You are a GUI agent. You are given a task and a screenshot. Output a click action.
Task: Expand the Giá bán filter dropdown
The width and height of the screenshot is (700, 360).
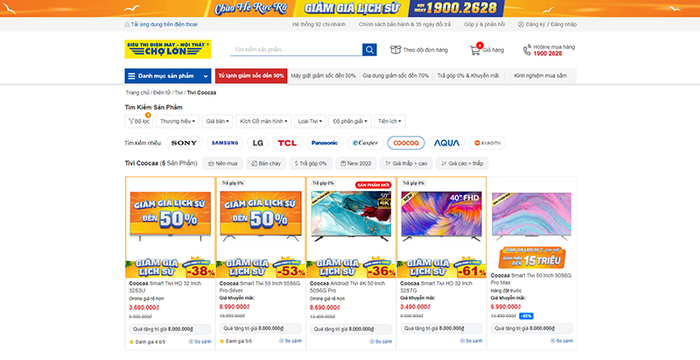point(217,121)
